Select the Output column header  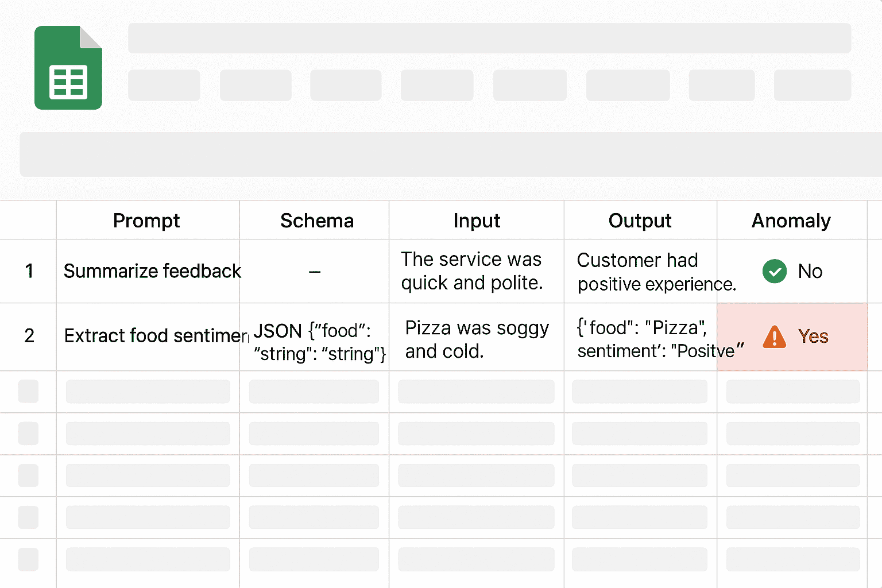pos(640,220)
